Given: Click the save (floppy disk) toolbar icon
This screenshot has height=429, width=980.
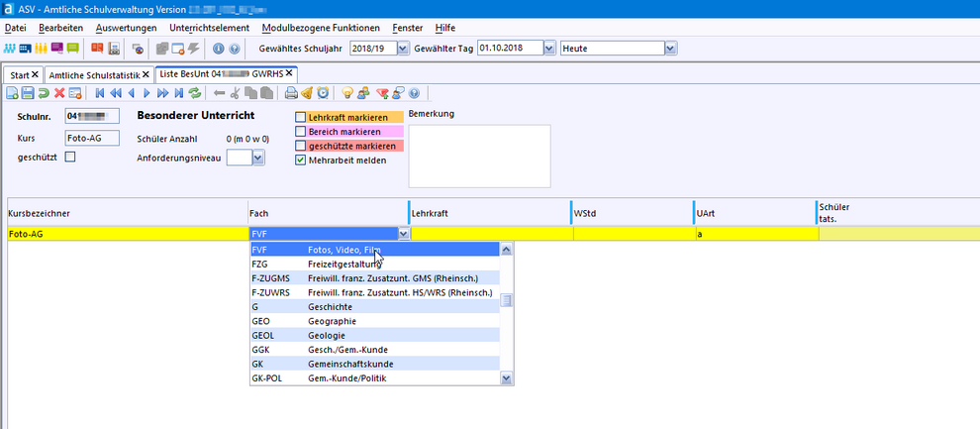Looking at the screenshot, I should (28, 93).
